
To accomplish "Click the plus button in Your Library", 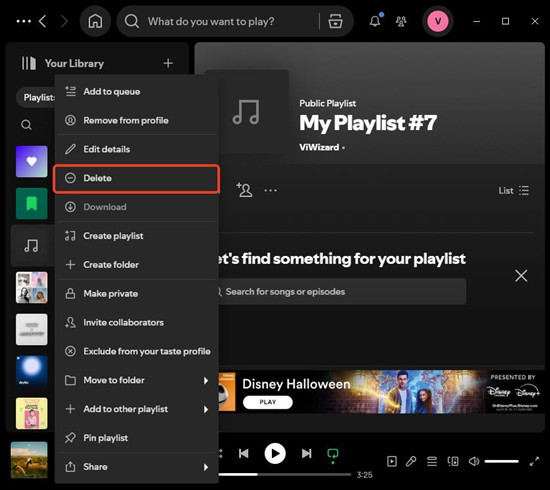I will (168, 63).
